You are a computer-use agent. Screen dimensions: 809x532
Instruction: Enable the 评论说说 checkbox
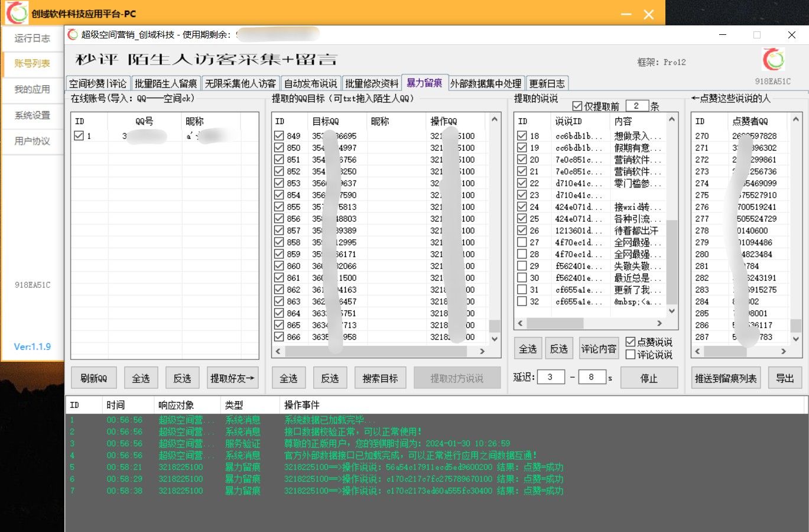click(631, 355)
